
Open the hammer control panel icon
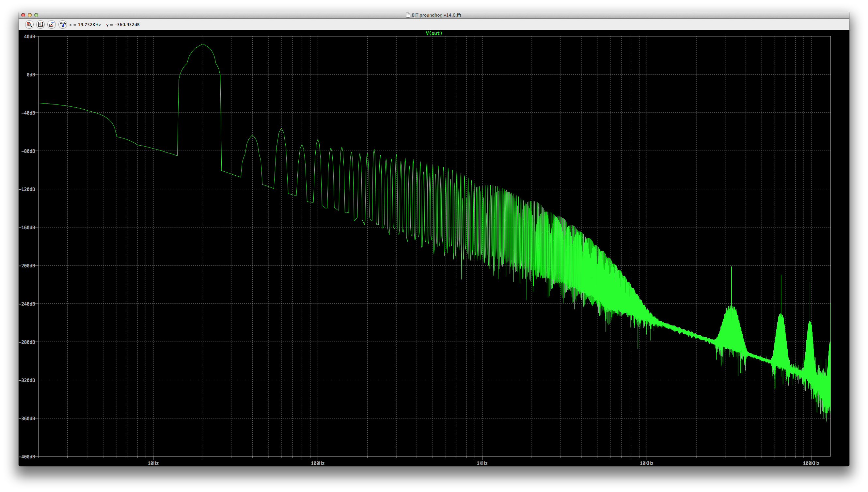pos(63,24)
